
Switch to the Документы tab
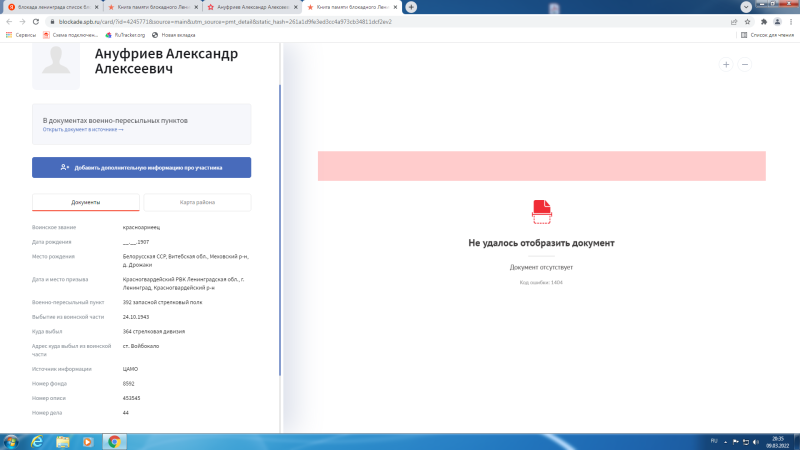[x=85, y=202]
